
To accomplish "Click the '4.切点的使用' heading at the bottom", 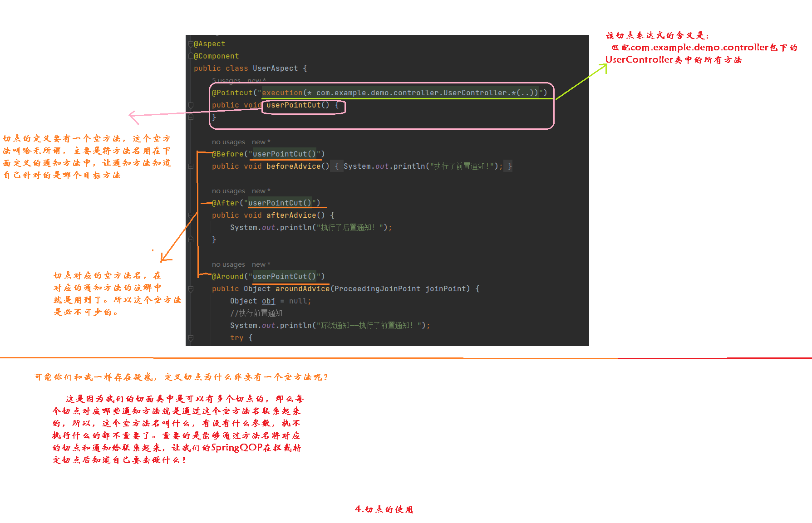I will tap(384, 509).
